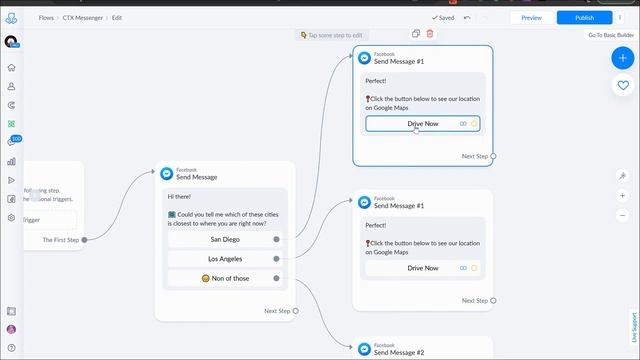Viewport: 640px width, 360px height.
Task: Open the more options menu beside Publish
Action: click(620, 18)
